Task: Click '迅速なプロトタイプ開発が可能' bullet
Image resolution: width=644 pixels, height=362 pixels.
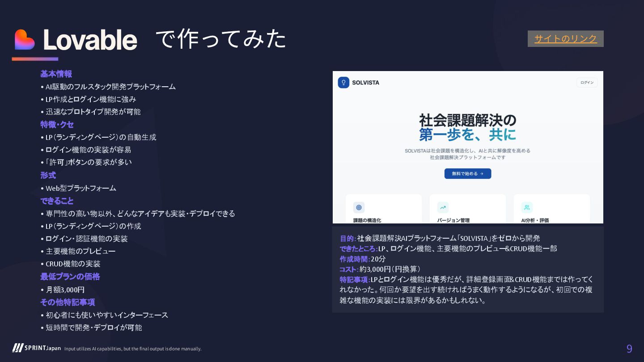Action: [90, 112]
